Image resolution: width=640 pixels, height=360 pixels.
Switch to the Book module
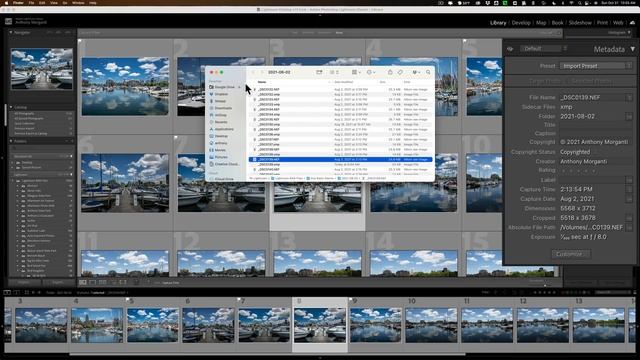point(557,23)
